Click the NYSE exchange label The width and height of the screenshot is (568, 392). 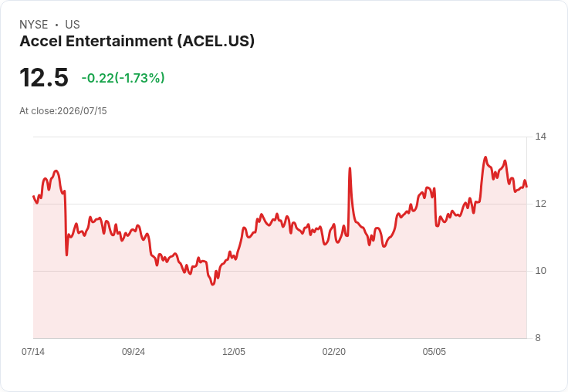point(34,25)
